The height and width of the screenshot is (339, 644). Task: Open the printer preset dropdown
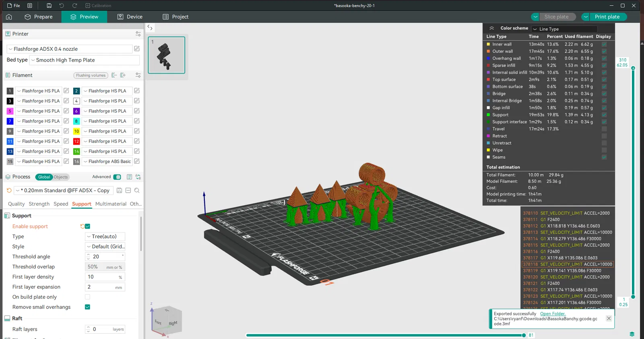70,49
